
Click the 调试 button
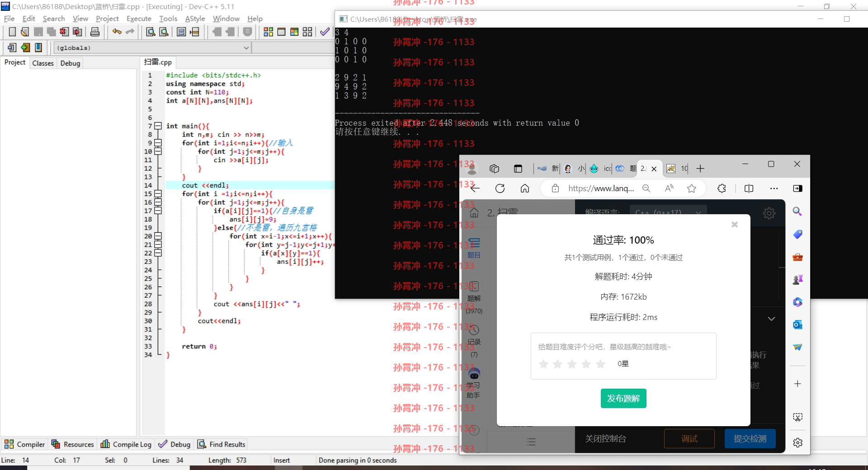point(689,439)
